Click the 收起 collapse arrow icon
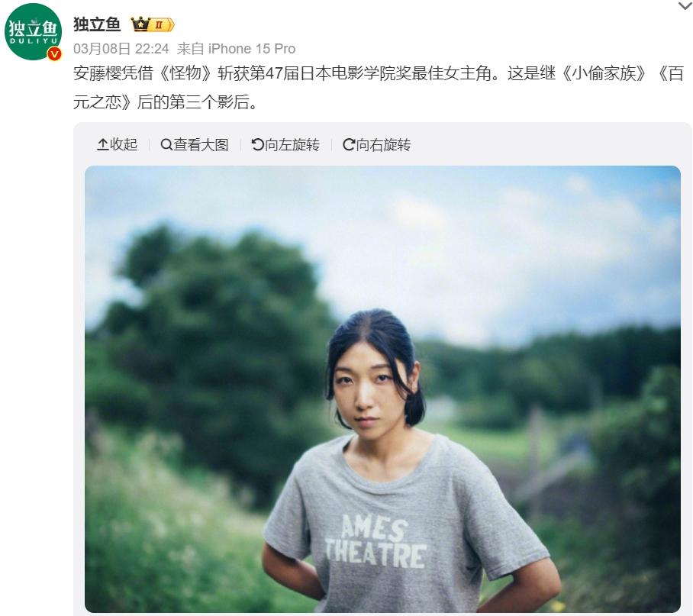 point(102,144)
